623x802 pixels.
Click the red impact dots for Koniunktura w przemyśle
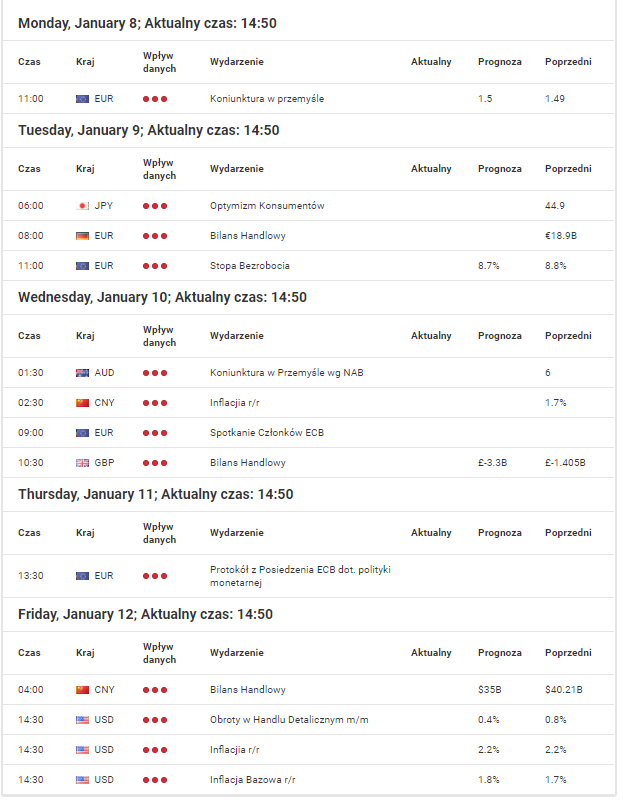pyautogui.click(x=155, y=99)
